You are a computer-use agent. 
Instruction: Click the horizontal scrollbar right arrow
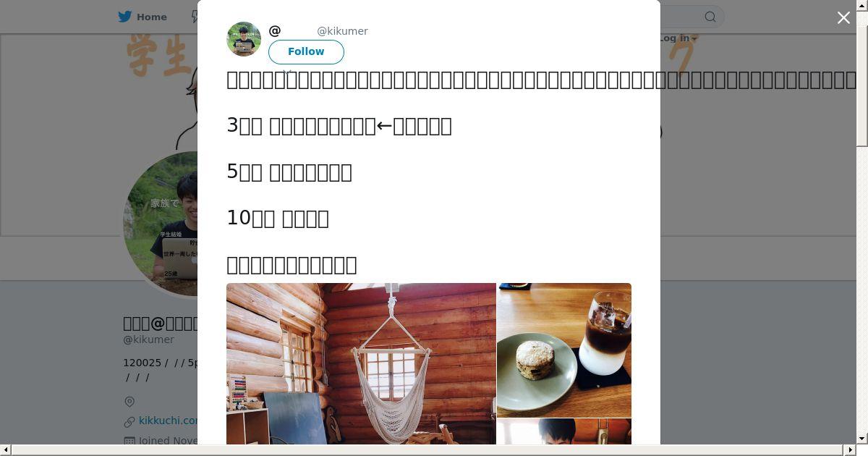[x=851, y=450]
